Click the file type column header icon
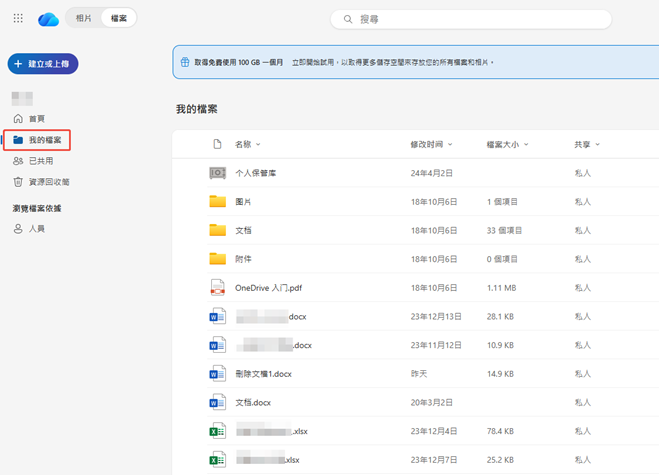Viewport: 659px width, 475px height. point(217,144)
